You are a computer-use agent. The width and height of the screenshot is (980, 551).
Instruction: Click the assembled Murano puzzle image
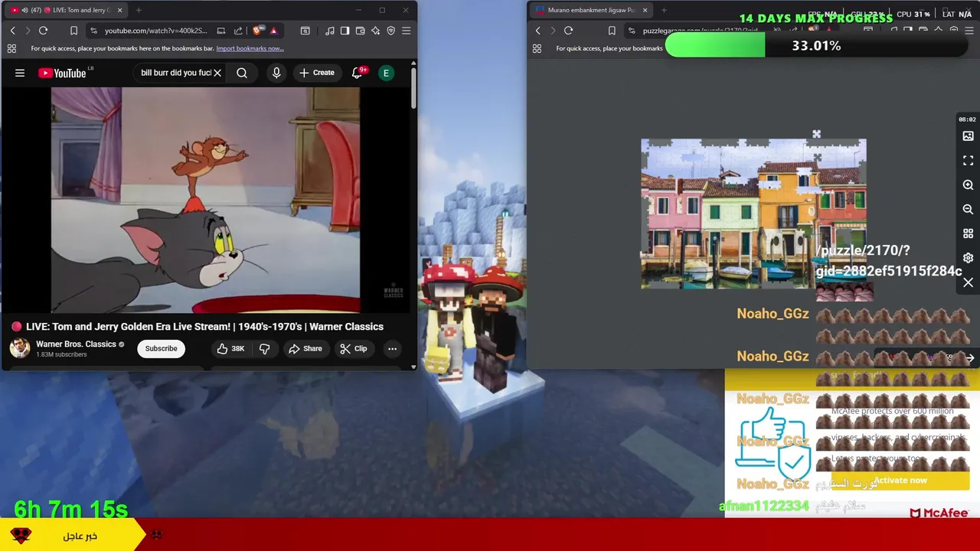pos(753,214)
